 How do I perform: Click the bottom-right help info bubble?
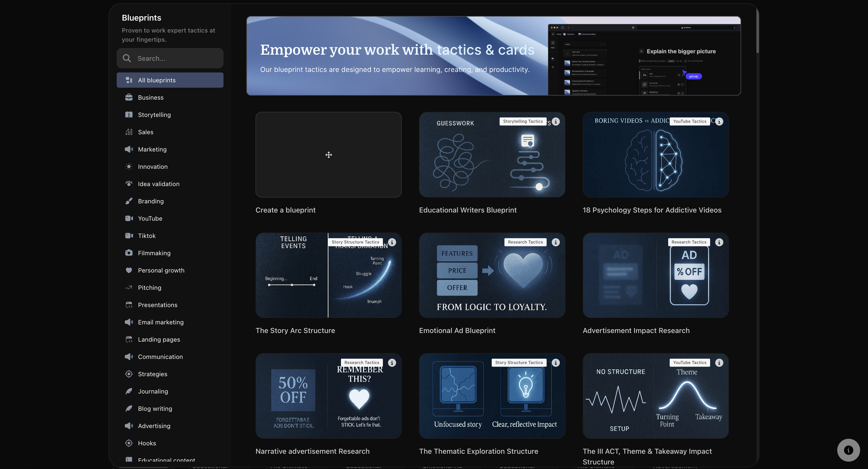tap(848, 450)
